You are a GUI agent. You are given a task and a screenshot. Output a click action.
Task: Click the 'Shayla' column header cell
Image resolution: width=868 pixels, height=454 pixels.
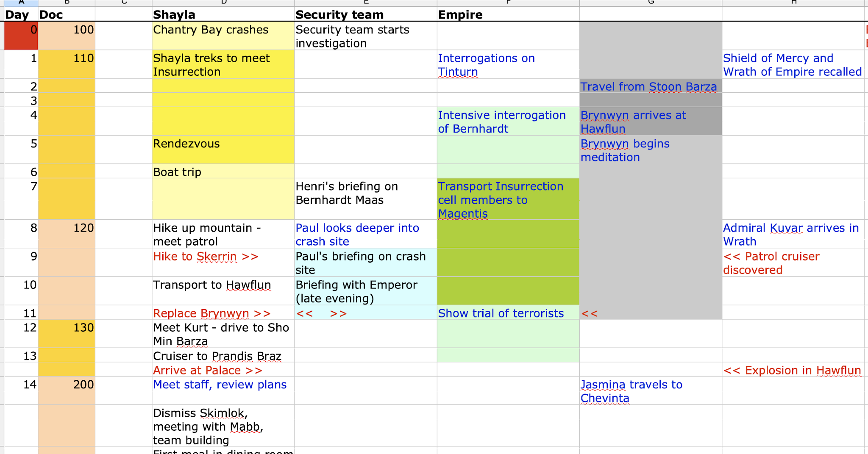click(x=223, y=14)
